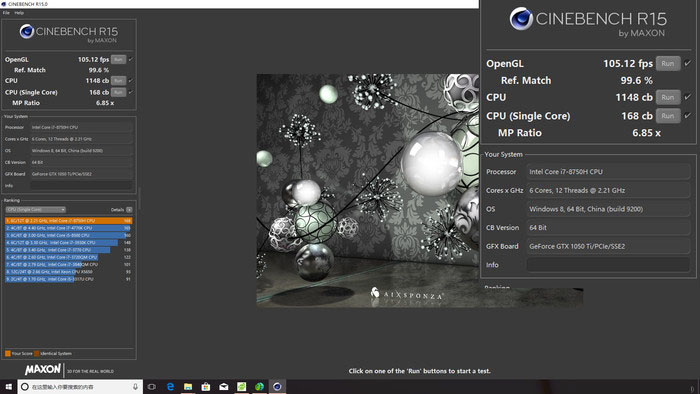Click the status hint about Run buttons
The width and height of the screenshot is (700, 394).
coord(419,371)
